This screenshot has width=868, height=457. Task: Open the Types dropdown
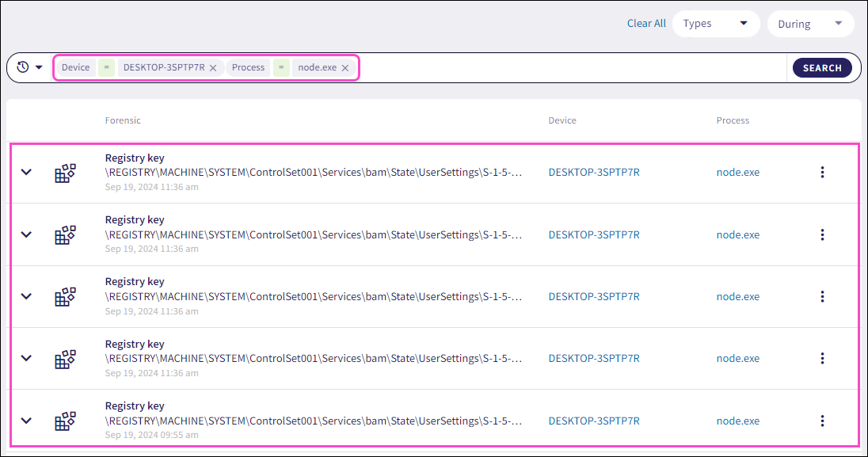[715, 24]
